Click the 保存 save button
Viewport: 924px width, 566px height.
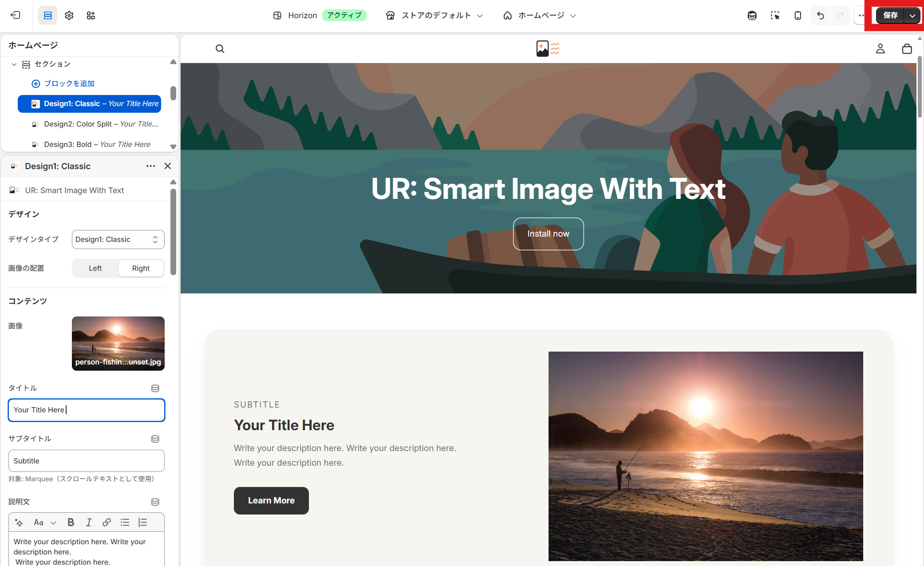pyautogui.click(x=890, y=16)
